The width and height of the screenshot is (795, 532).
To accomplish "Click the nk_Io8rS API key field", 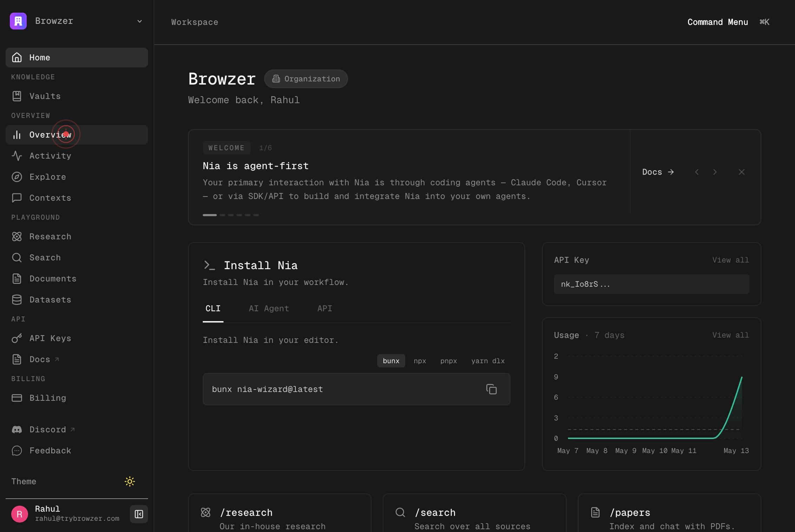I will click(652, 284).
